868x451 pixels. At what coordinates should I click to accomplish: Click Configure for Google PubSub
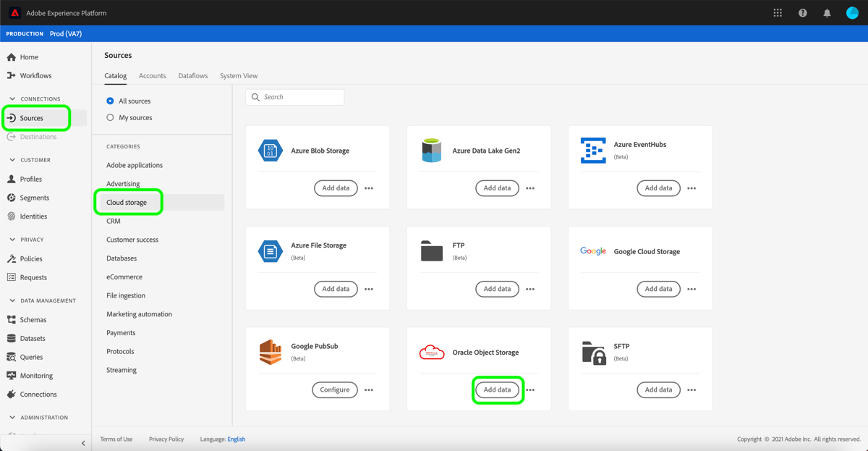click(335, 389)
